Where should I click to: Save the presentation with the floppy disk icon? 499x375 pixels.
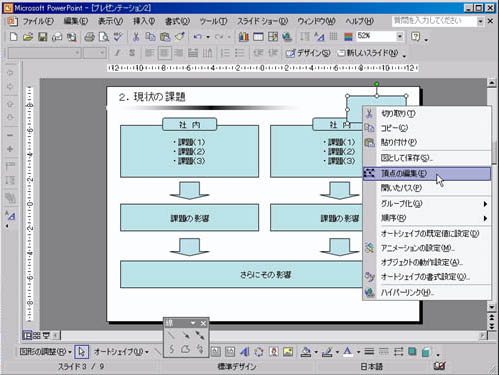42,36
